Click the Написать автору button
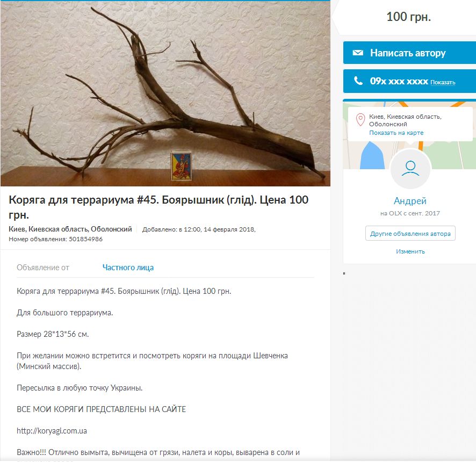This screenshot has width=476, height=462. click(409, 53)
